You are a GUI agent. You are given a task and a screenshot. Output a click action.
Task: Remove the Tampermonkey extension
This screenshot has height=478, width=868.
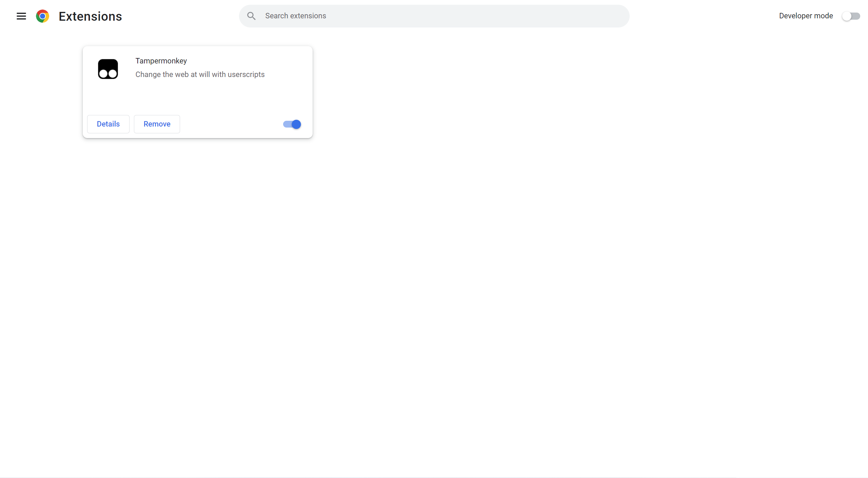[x=157, y=124]
